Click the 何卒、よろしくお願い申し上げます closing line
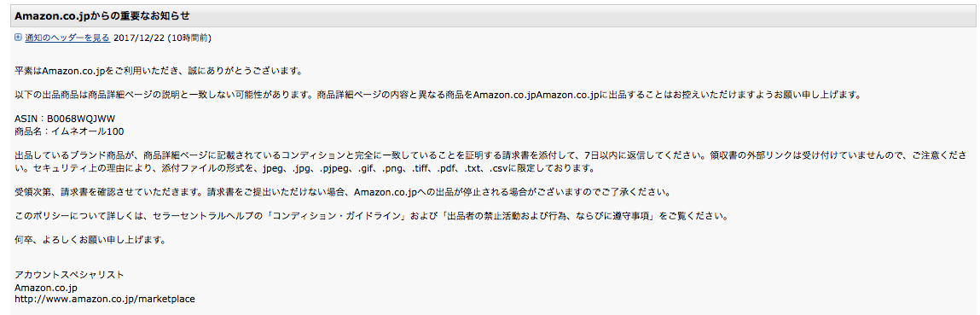980x315 pixels. click(90, 240)
